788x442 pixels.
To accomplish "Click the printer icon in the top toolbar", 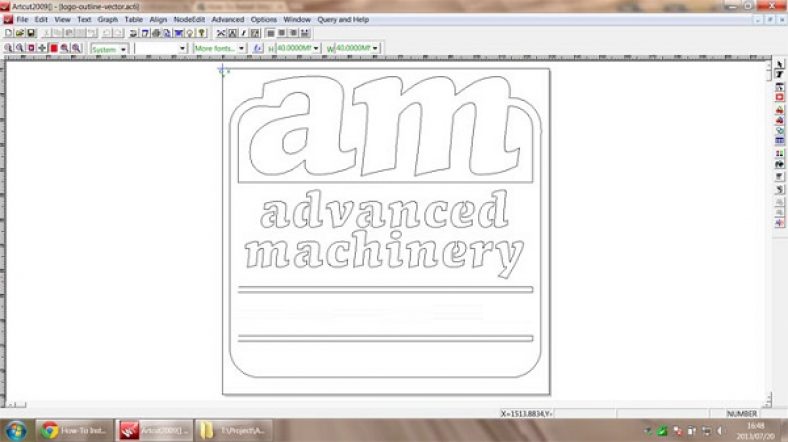I will (x=156, y=33).
